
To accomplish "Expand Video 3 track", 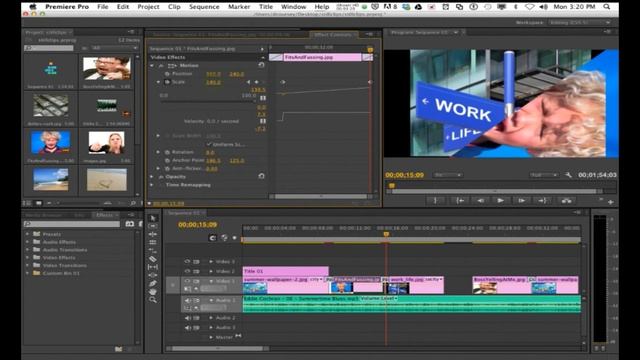I will click(211, 261).
